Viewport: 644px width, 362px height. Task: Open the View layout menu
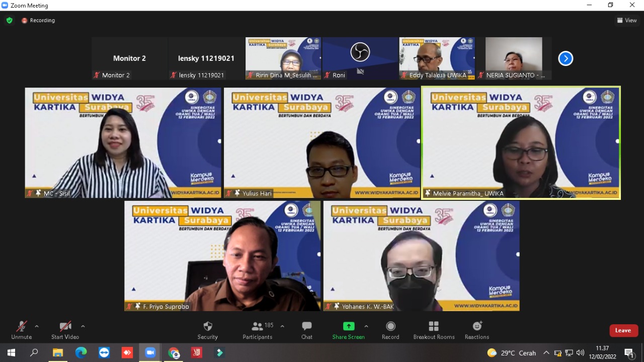click(x=626, y=20)
